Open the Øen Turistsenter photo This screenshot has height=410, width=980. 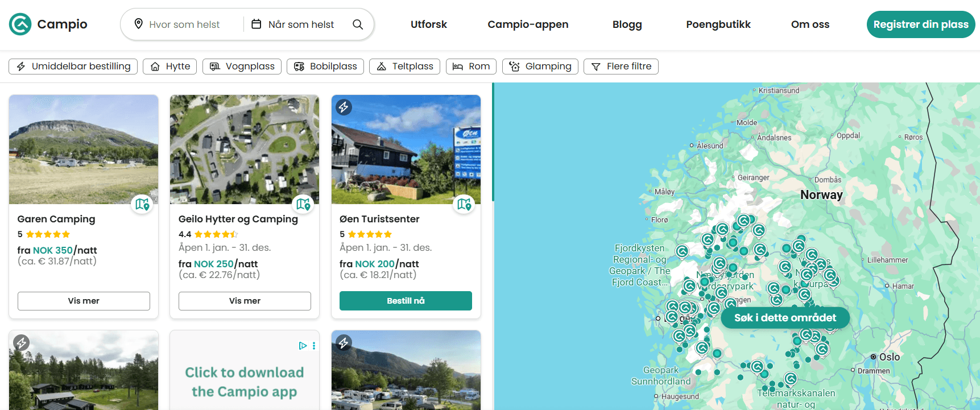[406, 149]
